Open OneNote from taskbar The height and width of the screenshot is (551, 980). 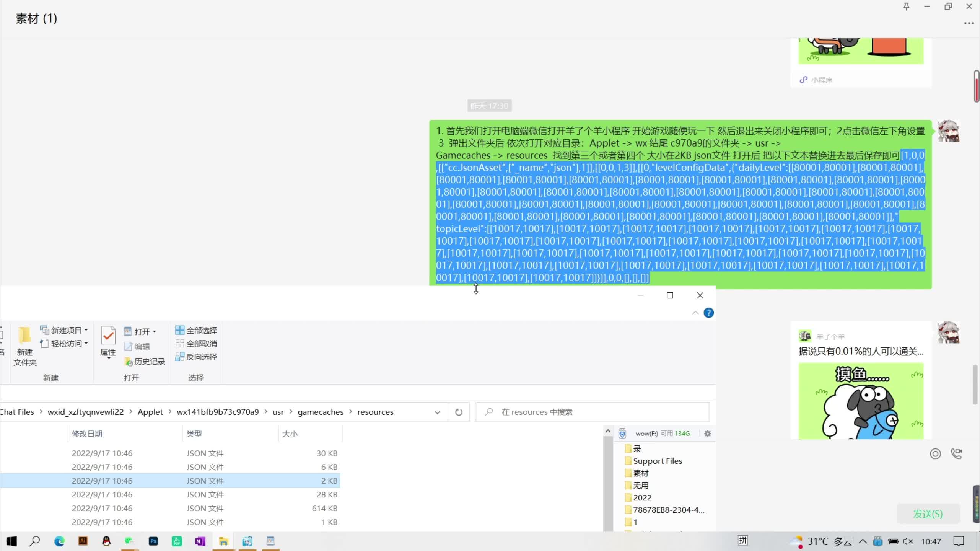coord(200,541)
